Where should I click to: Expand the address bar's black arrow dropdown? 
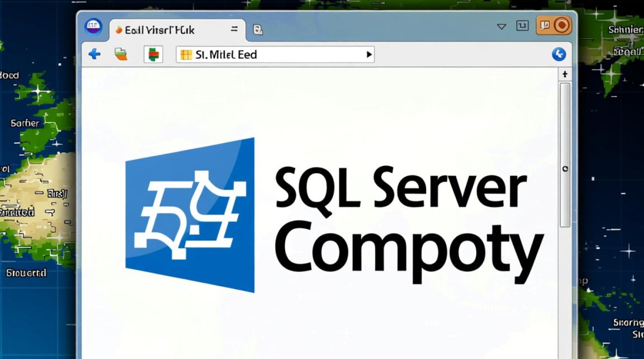point(369,55)
